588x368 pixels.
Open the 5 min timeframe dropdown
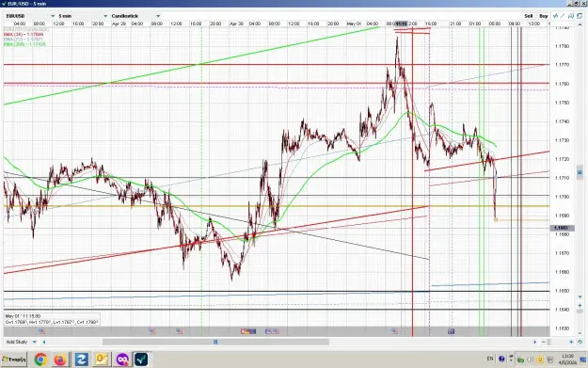pos(83,16)
